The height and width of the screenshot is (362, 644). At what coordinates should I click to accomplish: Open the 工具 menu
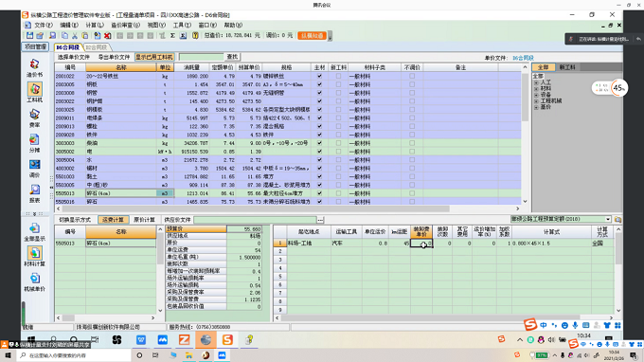coord(182,25)
